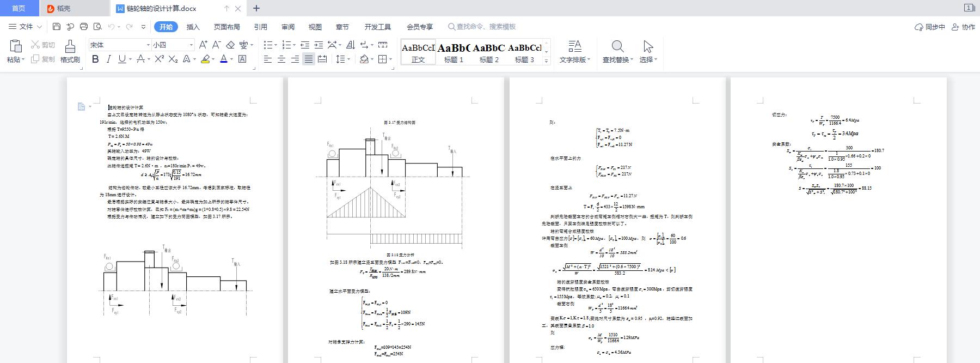Open the 文件 file menu
This screenshot has width=980, height=363.
click(26, 26)
